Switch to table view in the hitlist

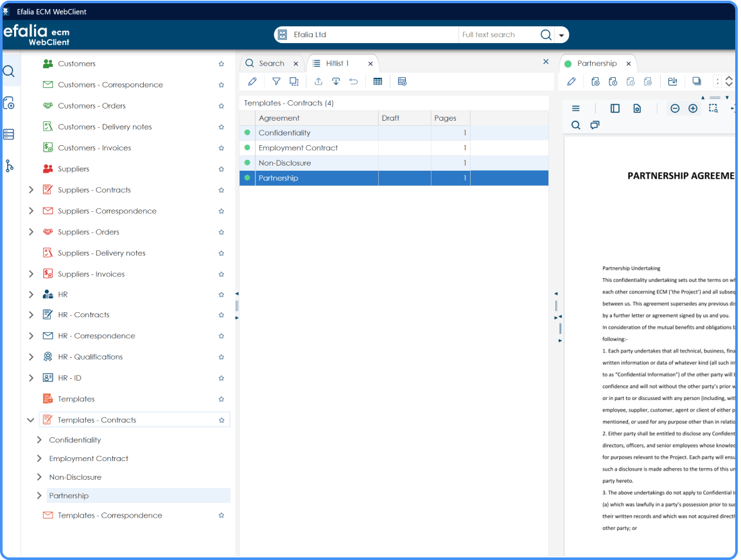pyautogui.click(x=378, y=81)
